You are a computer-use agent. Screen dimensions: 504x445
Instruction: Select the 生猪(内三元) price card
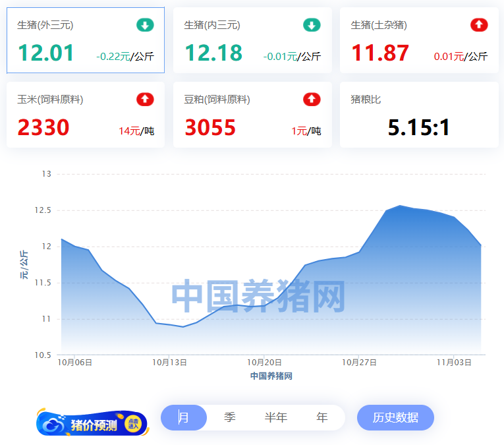pyautogui.click(x=252, y=40)
